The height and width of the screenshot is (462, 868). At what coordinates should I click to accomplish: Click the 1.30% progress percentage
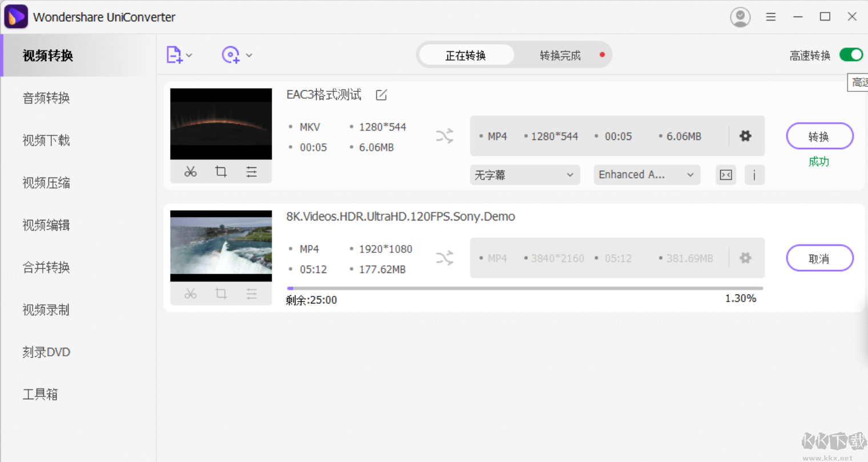tap(741, 298)
